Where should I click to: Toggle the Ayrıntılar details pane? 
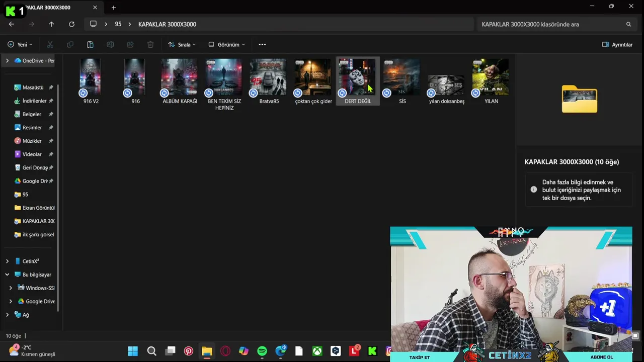(x=617, y=45)
